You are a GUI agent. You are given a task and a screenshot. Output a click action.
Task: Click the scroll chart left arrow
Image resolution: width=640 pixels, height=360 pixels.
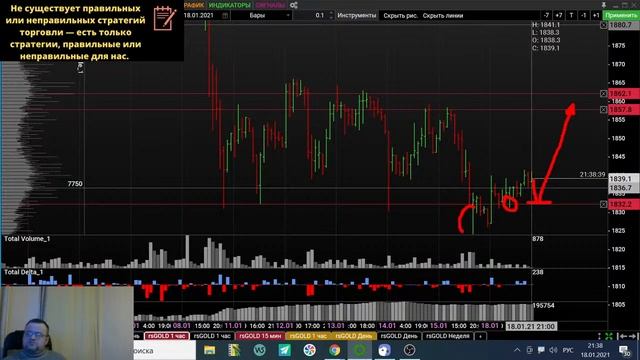(623, 336)
